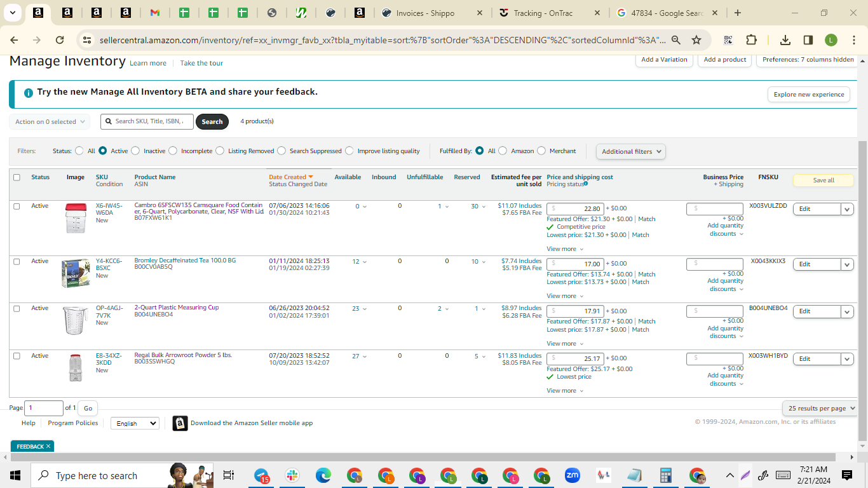Open the Zoom app in the taskbar
This screenshot has height=488, width=868.
(573, 475)
